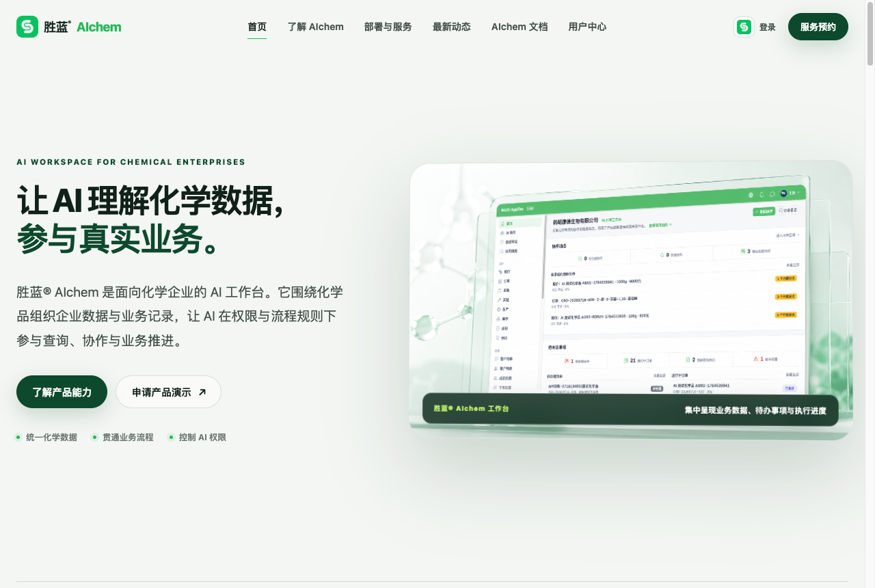Click the 控制 AI 权限 label
Viewport: 875px width, 588px height.
[x=202, y=437]
